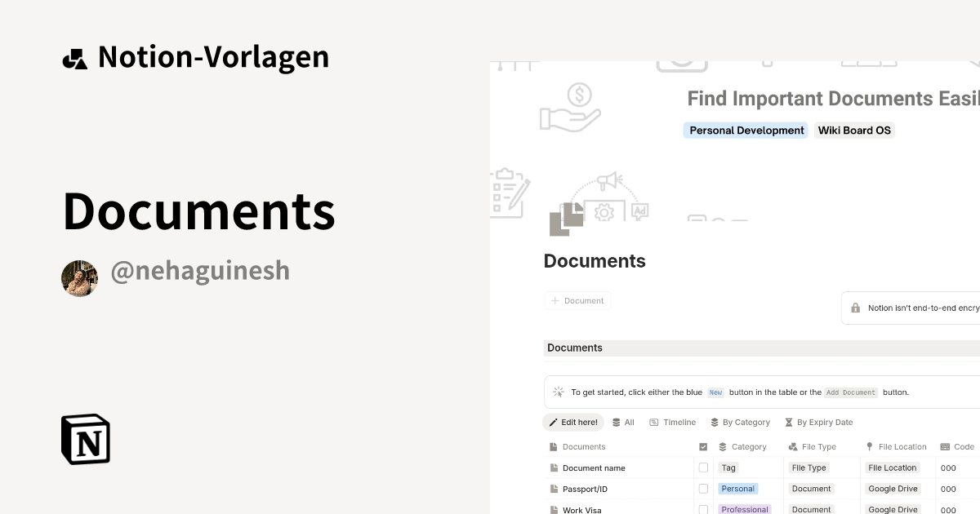Screen dimensions: 980x514
Task: Click the Edit here! button
Action: (x=572, y=422)
